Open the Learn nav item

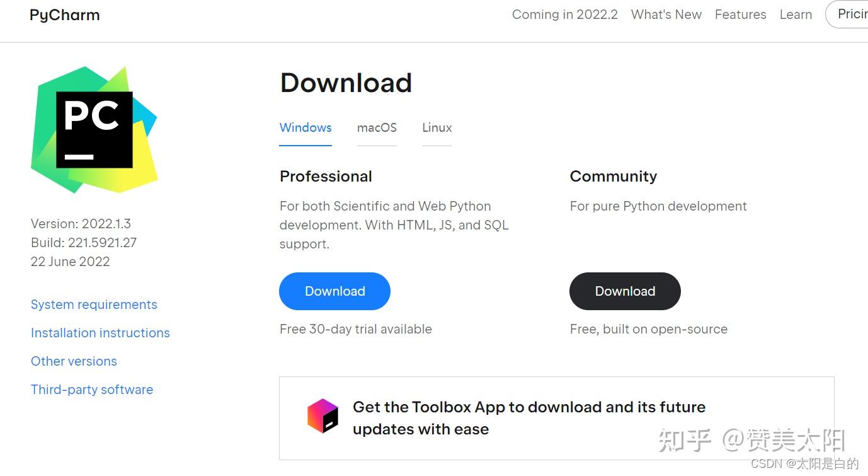click(796, 15)
